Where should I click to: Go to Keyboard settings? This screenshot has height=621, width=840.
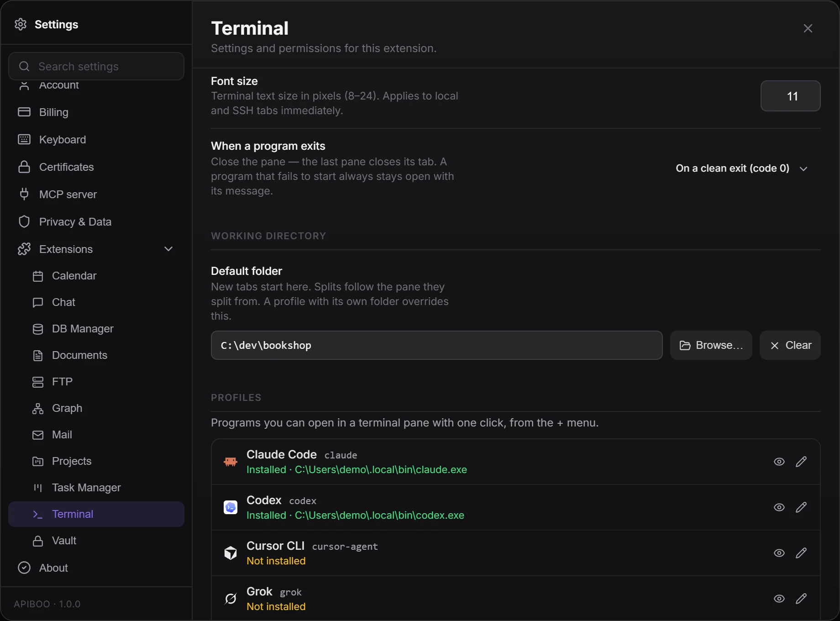tap(96, 139)
